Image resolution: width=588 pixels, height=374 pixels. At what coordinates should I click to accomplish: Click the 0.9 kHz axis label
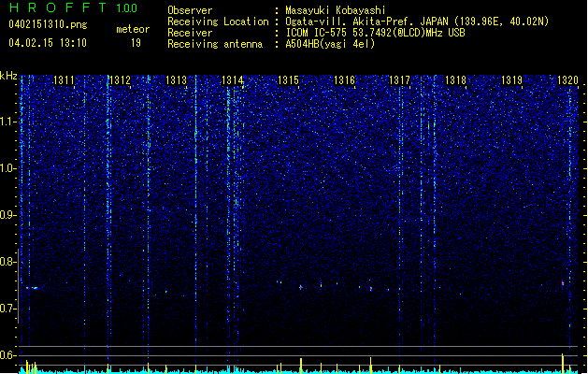[8, 215]
